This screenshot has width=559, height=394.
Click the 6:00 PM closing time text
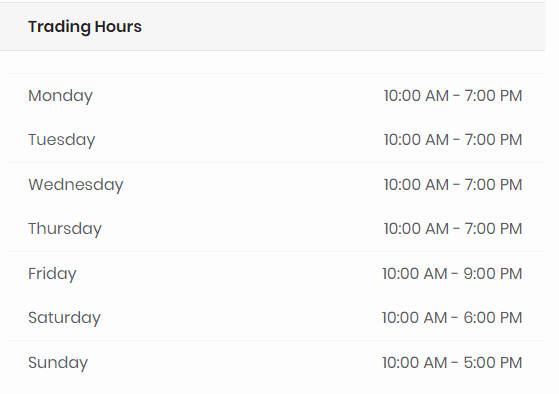[x=493, y=317]
